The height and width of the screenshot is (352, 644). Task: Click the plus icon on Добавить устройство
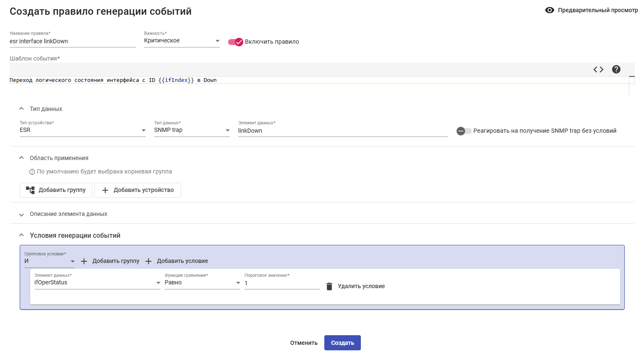click(x=105, y=190)
